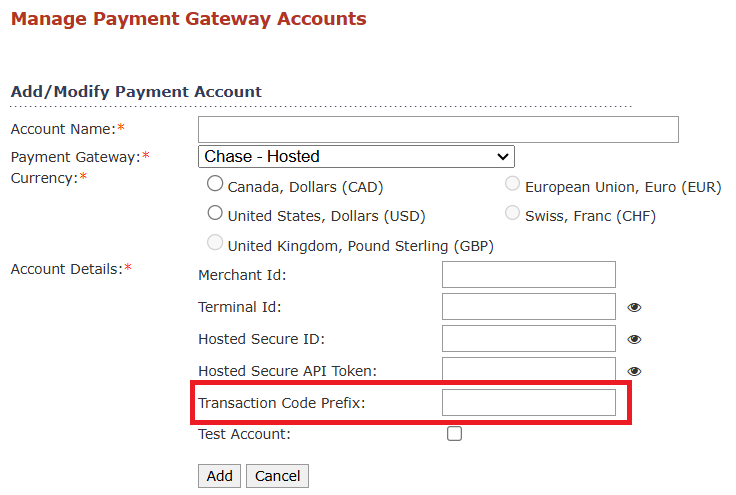Select Canada, Dollars (CAD) currency
This screenshot has height=495, width=736.
click(x=215, y=183)
